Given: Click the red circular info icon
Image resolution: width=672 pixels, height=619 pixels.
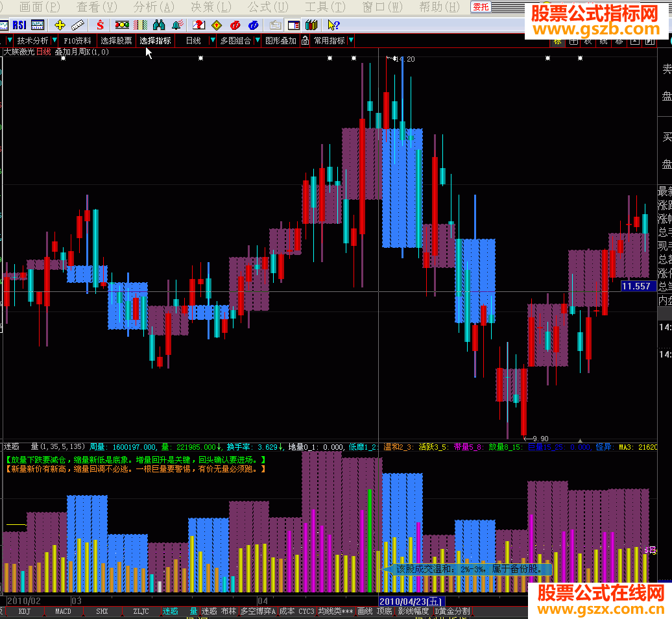Looking at the screenshot, I should tap(235, 25).
